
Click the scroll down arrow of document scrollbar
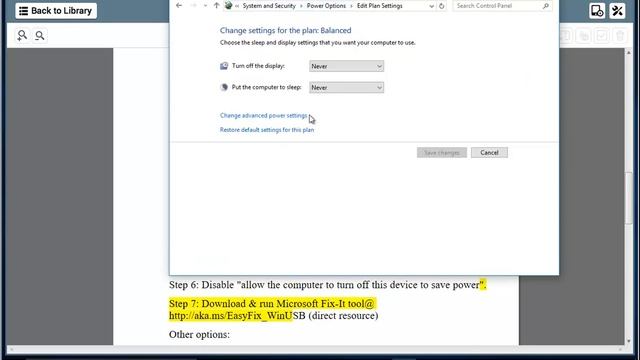tap(629, 341)
